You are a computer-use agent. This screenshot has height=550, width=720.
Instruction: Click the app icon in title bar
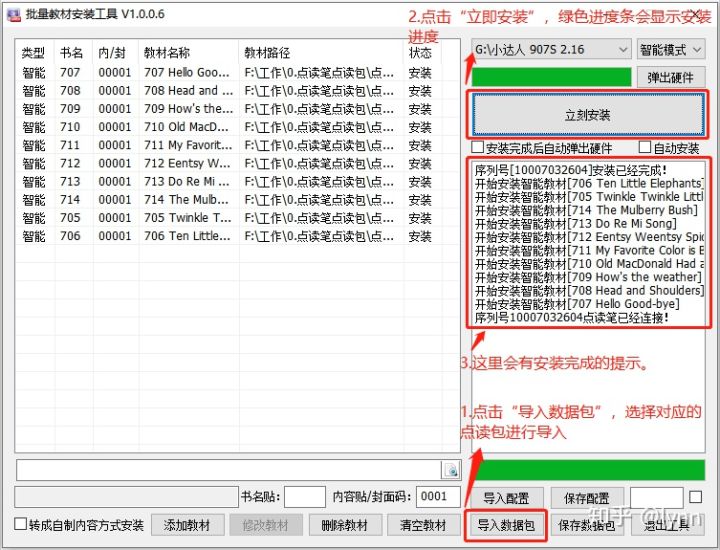(12, 14)
